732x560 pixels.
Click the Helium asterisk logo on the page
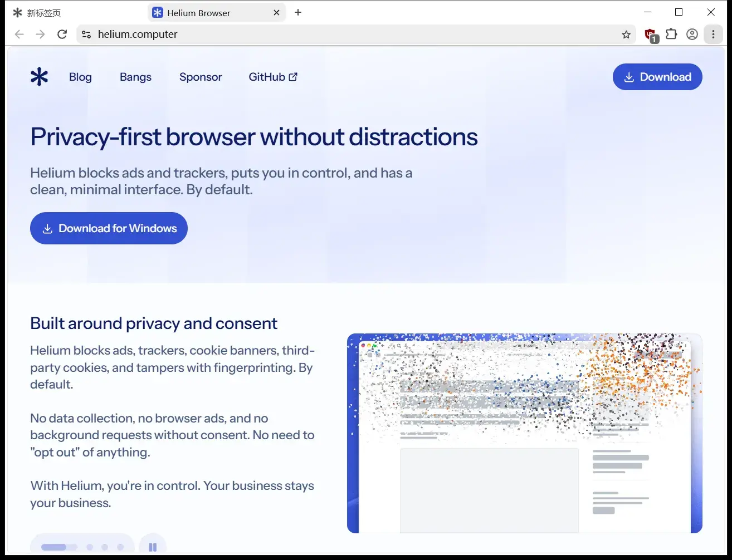coord(39,77)
